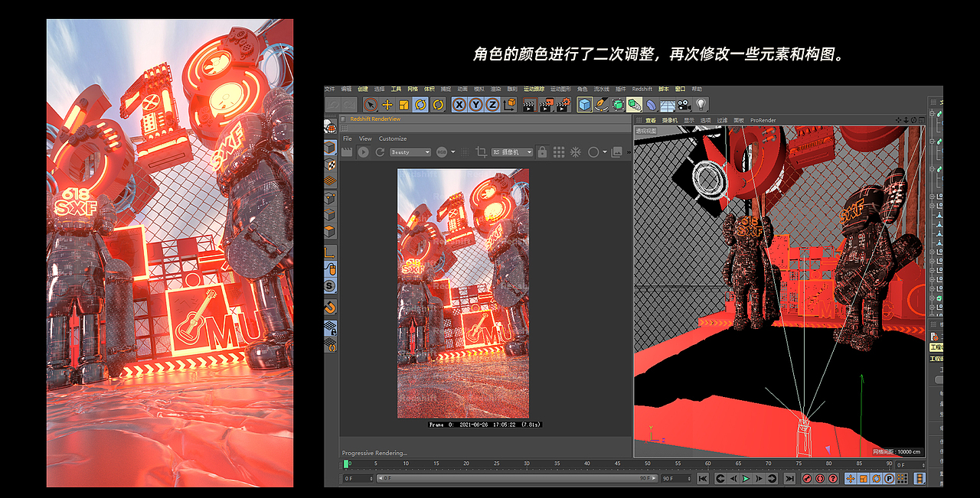Screen dimensions: 980x498
Task: Expand the circle display mode dropdown
Action: [x=605, y=152]
